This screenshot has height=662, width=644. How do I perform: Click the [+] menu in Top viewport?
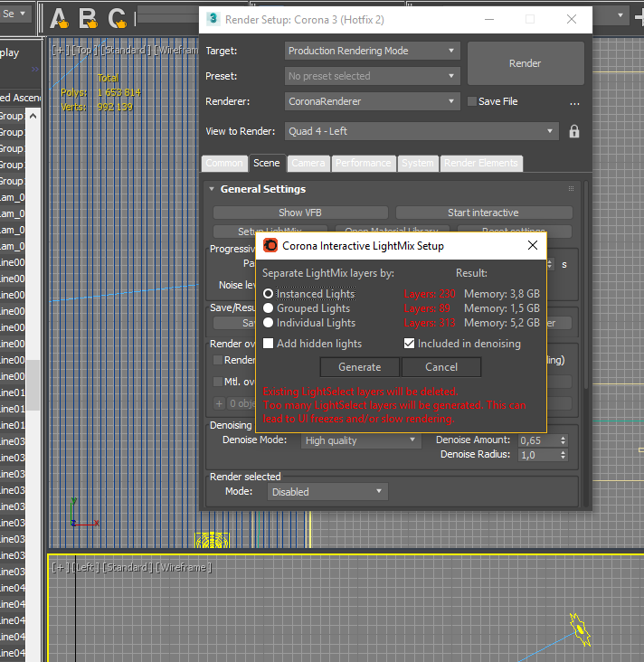pos(61,51)
